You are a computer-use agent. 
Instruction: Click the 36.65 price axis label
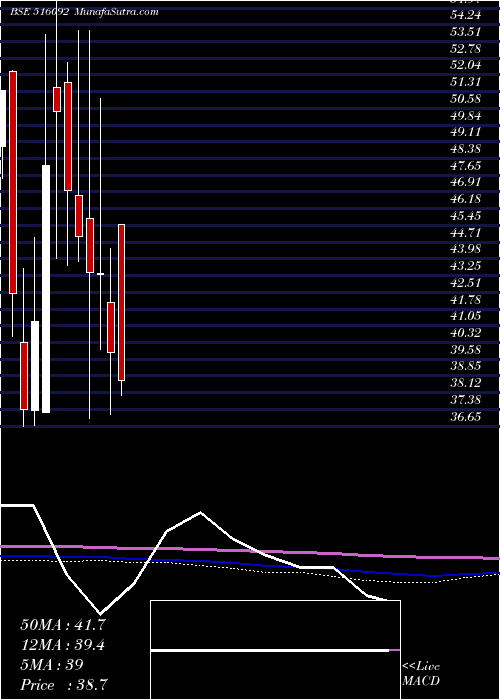pos(466,417)
